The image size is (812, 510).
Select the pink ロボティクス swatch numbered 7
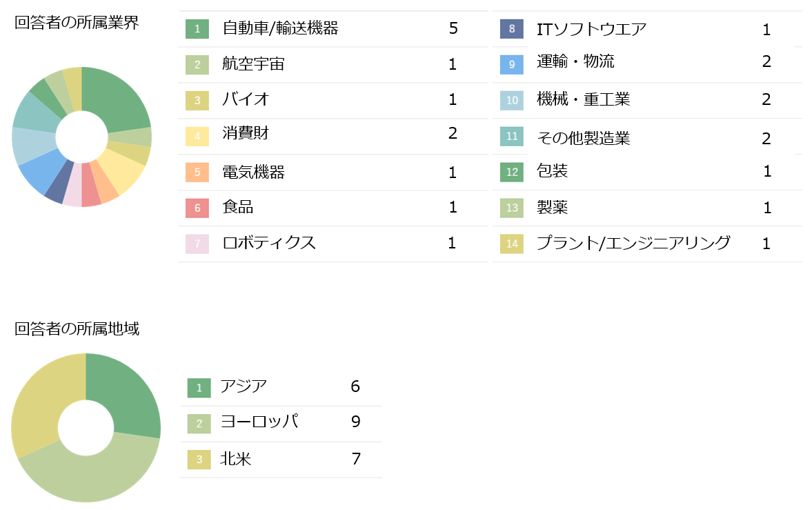[x=197, y=244]
